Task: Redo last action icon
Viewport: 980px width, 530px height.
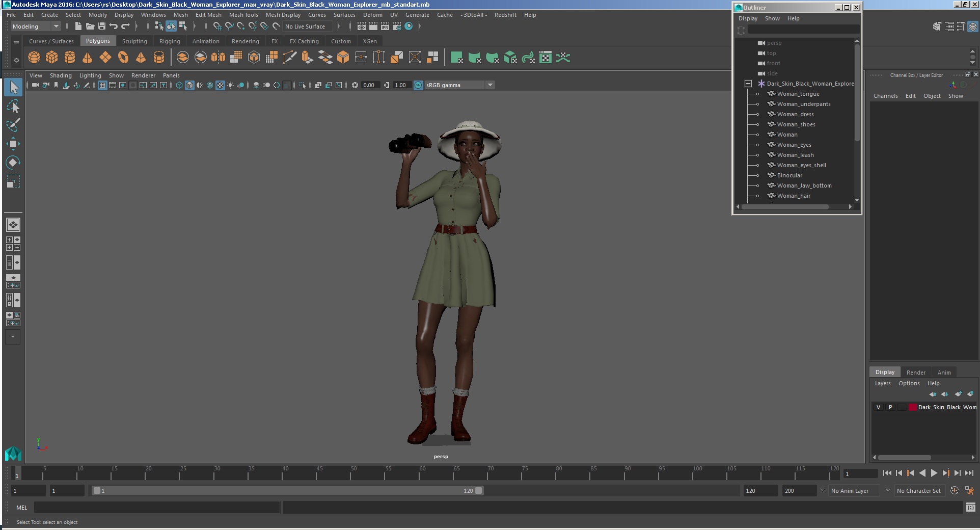Action: tap(125, 26)
